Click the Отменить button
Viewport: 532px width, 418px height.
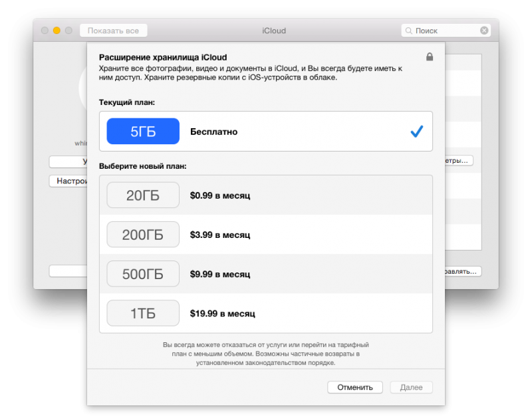pos(355,387)
